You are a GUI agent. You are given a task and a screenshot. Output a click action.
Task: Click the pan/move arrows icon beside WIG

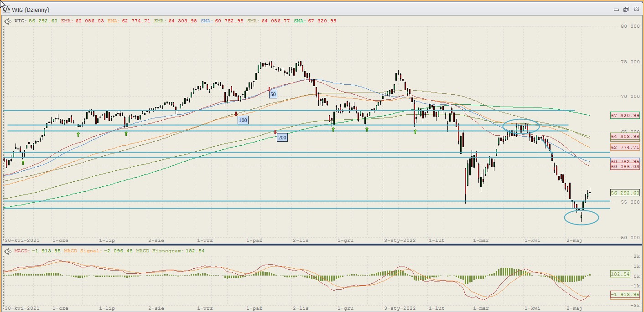pyautogui.click(x=8, y=20)
